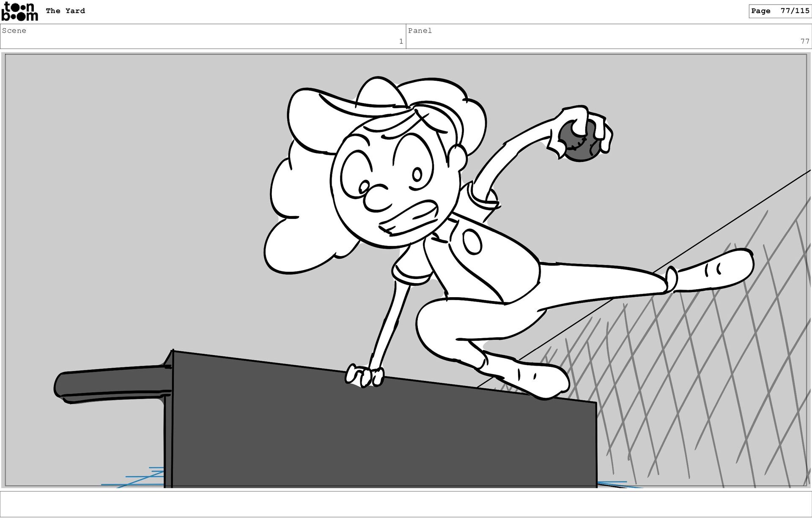This screenshot has width=812, height=525.
Task: Click the Panel header label
Action: click(420, 30)
